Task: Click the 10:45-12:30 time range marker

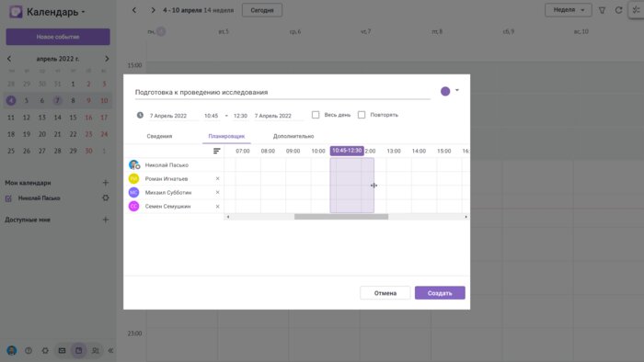Action: click(x=347, y=151)
